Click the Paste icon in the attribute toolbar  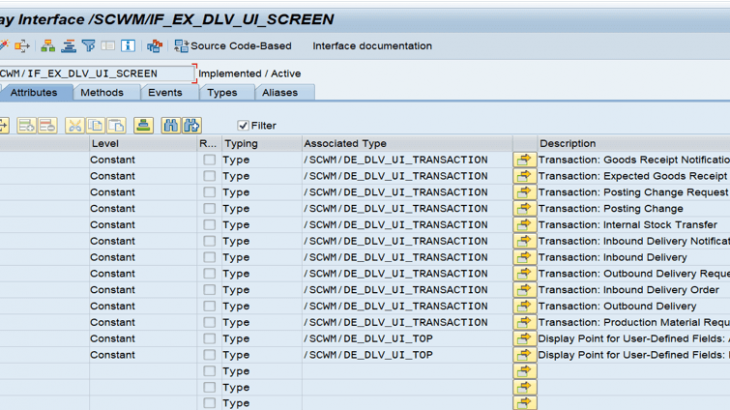pyautogui.click(x=116, y=126)
